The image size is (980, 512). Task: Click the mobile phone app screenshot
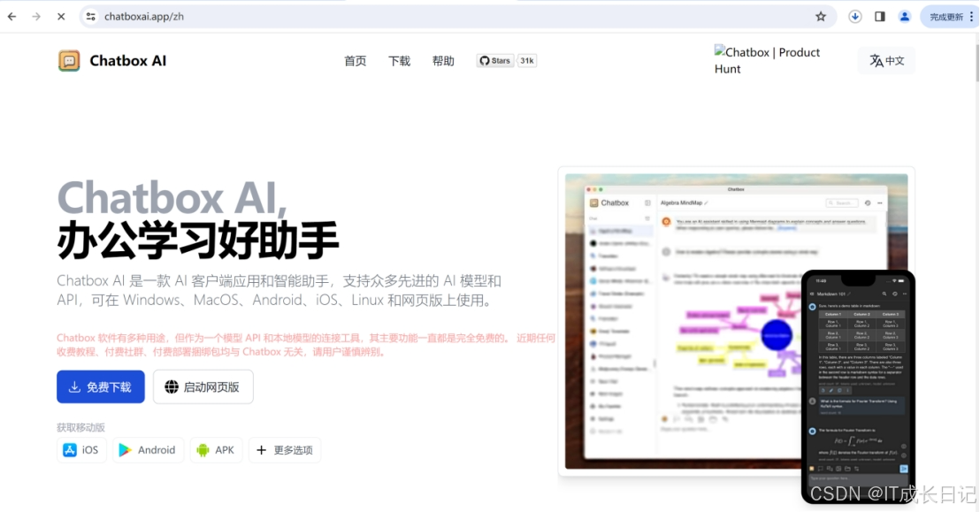(x=858, y=386)
